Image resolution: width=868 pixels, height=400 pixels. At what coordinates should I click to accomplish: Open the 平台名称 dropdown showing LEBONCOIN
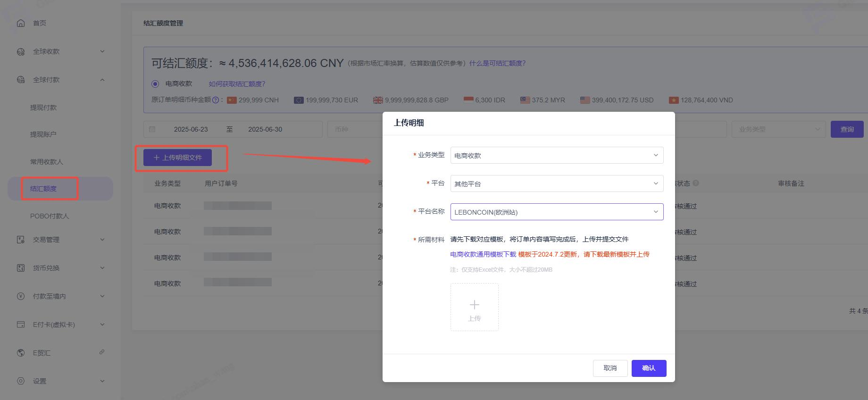[557, 212]
